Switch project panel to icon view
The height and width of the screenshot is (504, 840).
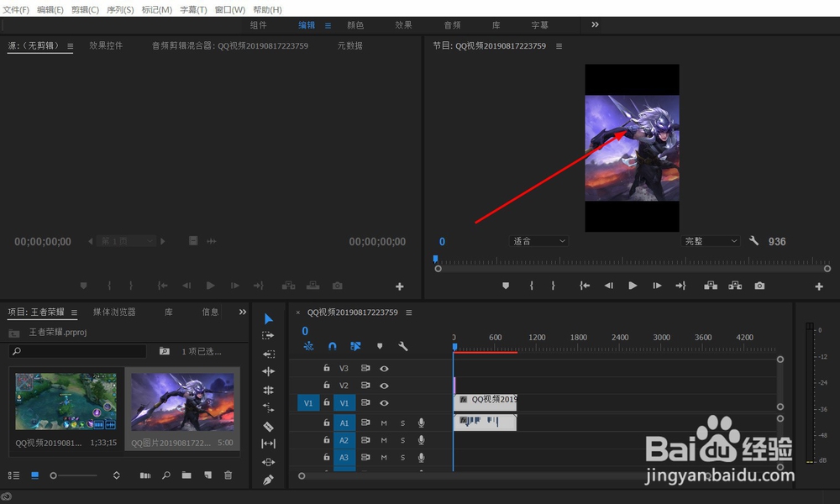(x=34, y=475)
